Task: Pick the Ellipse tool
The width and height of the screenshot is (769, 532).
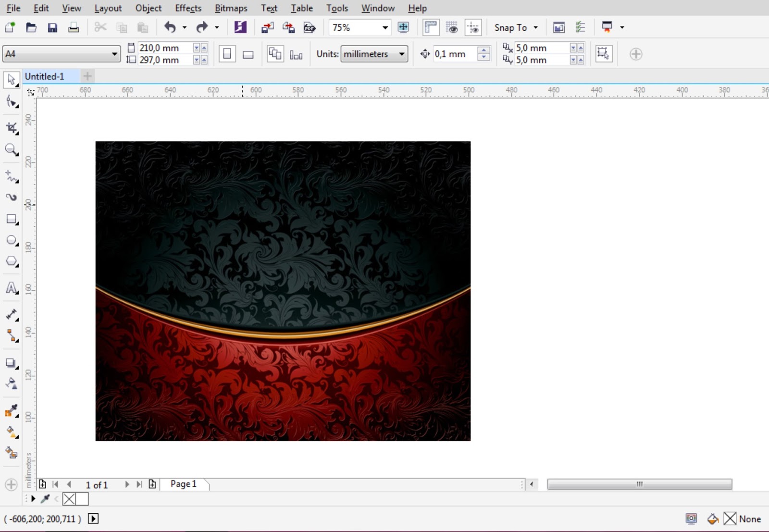Action: click(x=11, y=240)
